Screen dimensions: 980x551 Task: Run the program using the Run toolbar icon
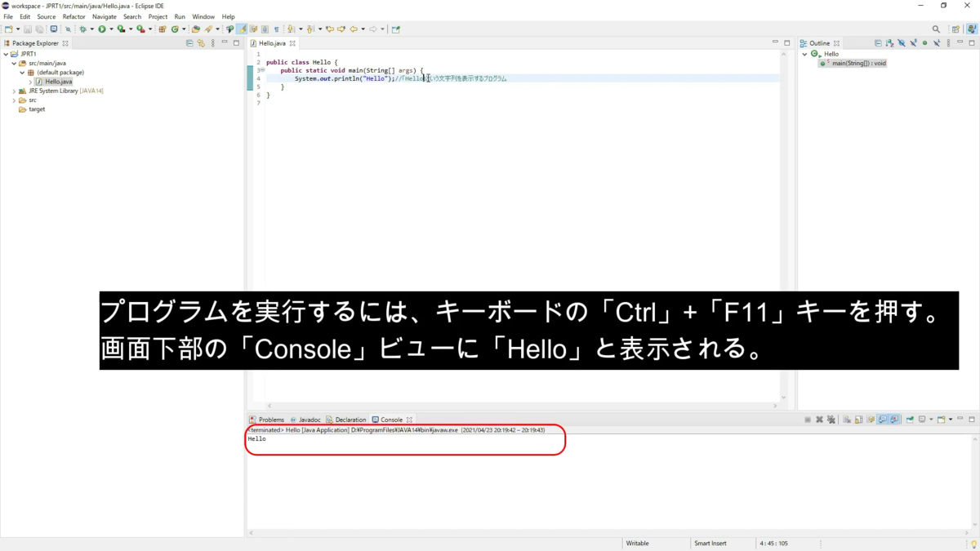tap(101, 29)
